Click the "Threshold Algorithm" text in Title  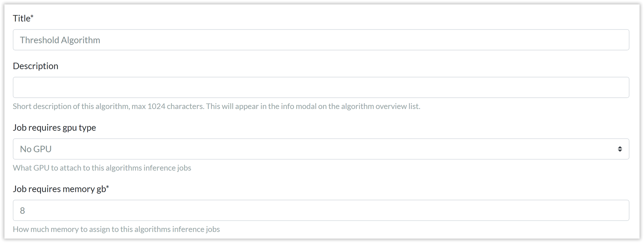(x=60, y=40)
